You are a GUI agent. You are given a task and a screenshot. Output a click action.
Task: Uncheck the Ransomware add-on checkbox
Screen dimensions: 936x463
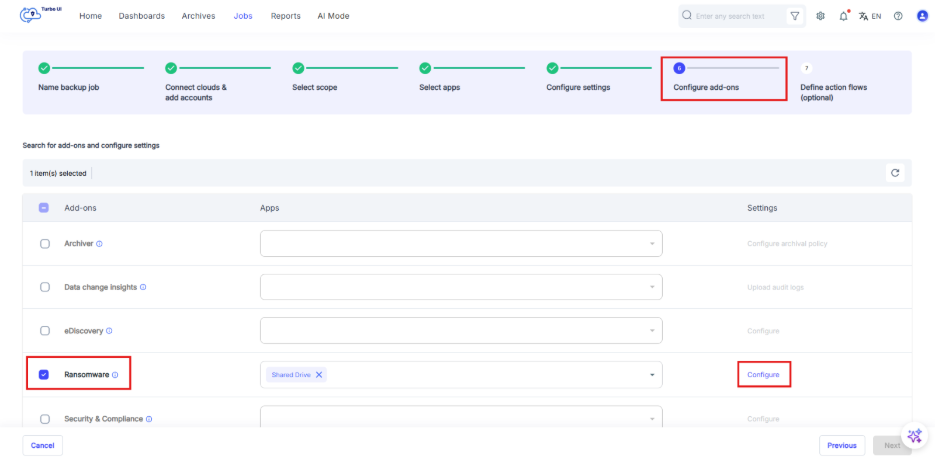pyautogui.click(x=44, y=375)
